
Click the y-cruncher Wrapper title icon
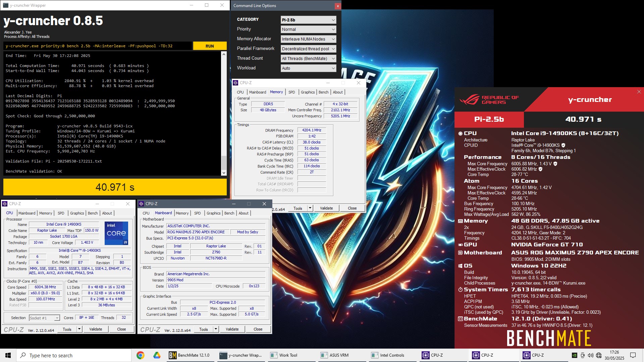[x=6, y=5]
